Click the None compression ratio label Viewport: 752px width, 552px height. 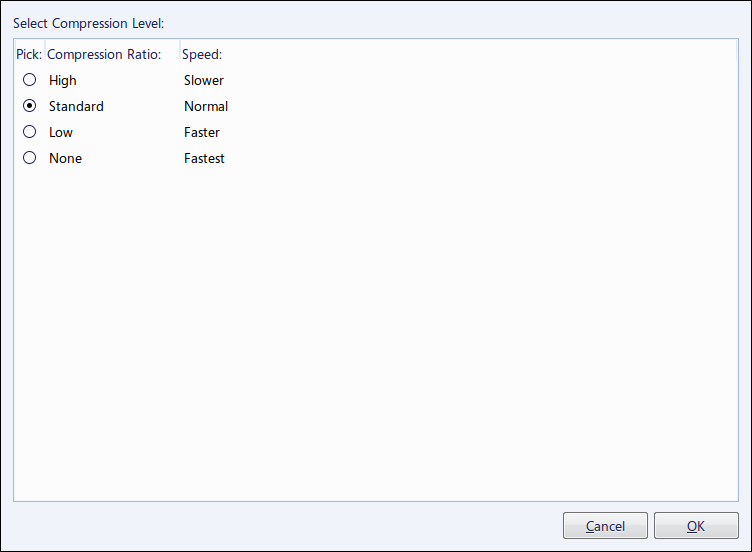(x=66, y=158)
